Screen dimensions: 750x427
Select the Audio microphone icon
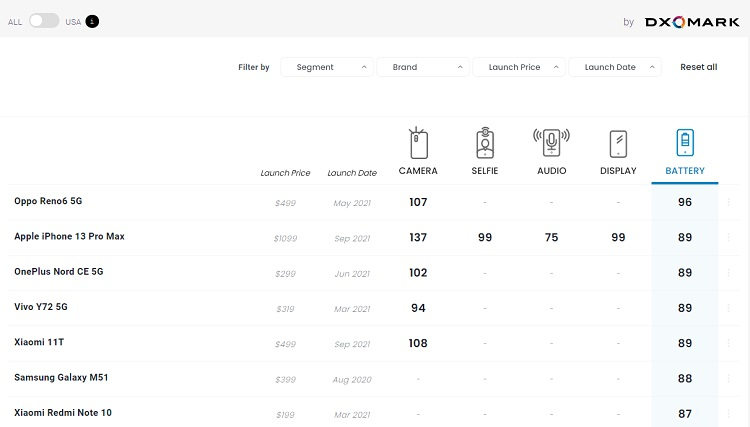(x=551, y=144)
